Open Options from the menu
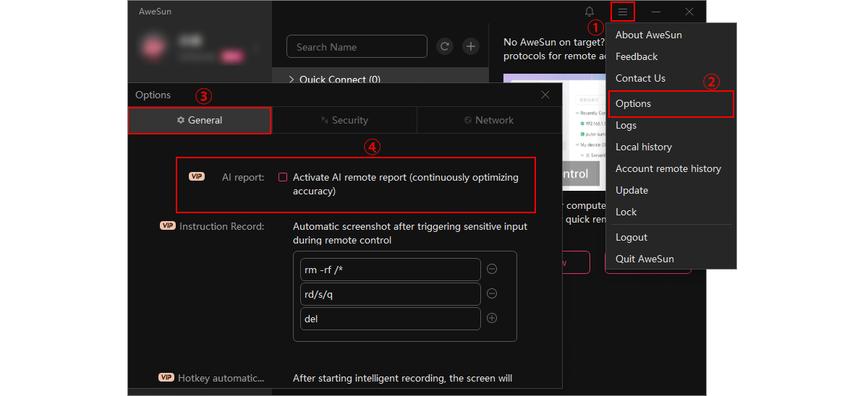Image resolution: width=868 pixels, height=396 pixels. tap(671, 103)
